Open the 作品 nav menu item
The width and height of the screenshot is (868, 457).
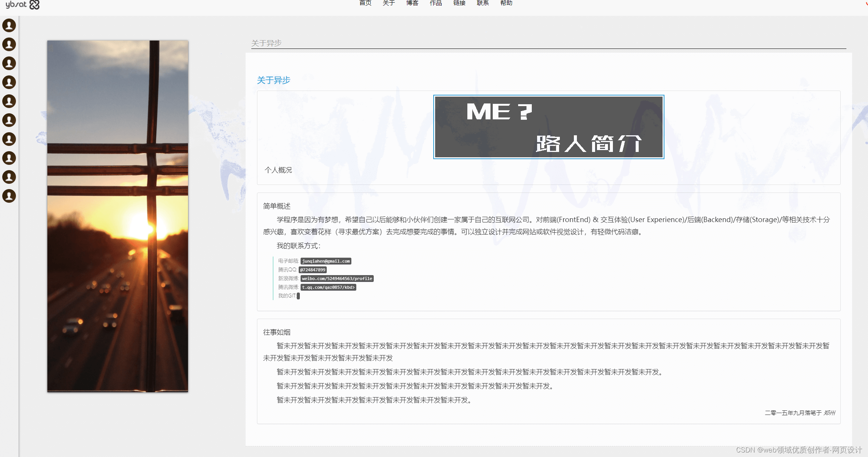point(436,3)
